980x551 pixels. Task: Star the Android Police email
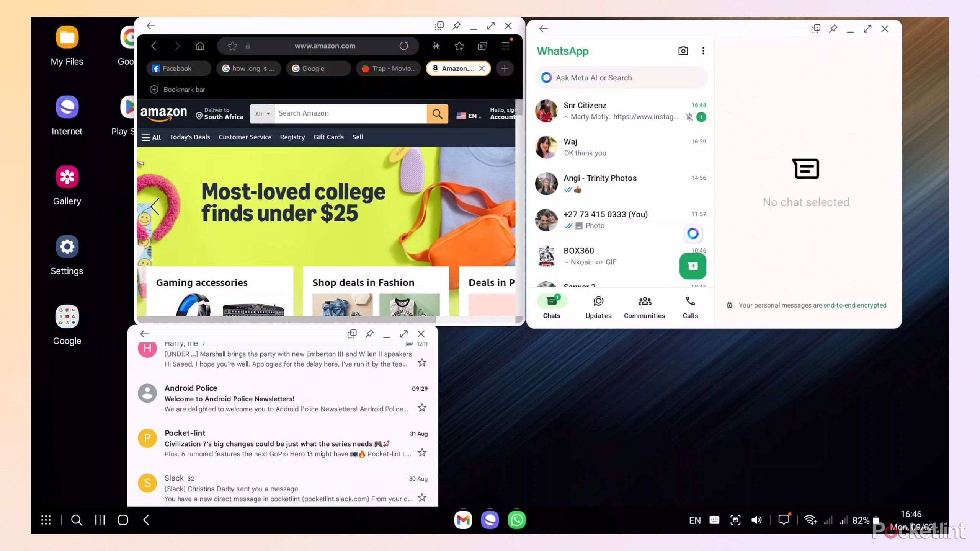(x=422, y=408)
